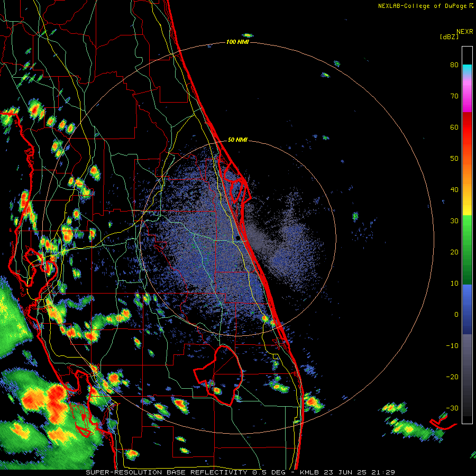Viewport: 476px width, 476px height.
Task: Click the 10 dBZ scale value
Action: click(454, 283)
